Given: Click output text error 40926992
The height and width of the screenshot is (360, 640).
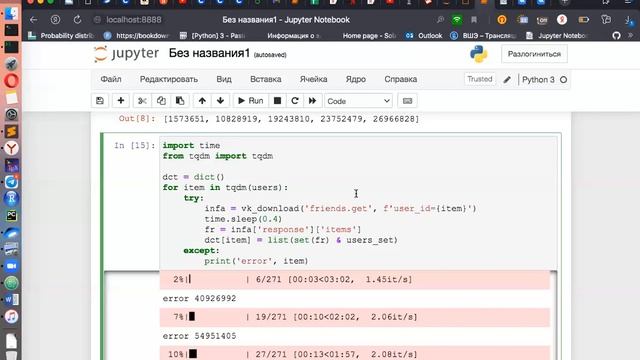Looking at the screenshot, I should pyautogui.click(x=200, y=298).
